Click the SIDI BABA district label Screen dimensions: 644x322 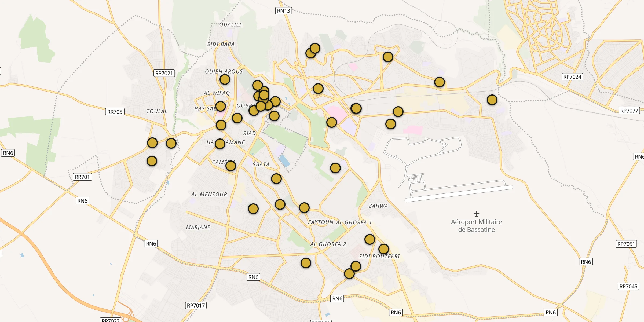pos(221,44)
